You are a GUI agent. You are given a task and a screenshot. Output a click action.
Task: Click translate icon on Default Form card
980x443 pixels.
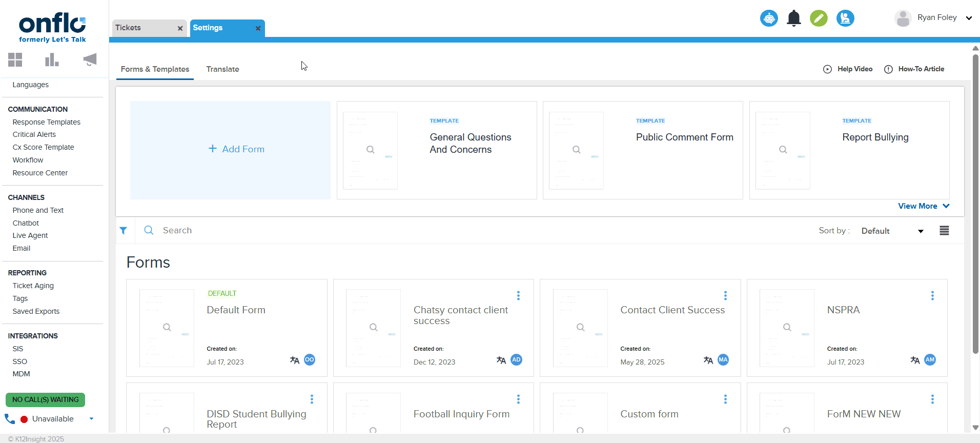(x=295, y=360)
